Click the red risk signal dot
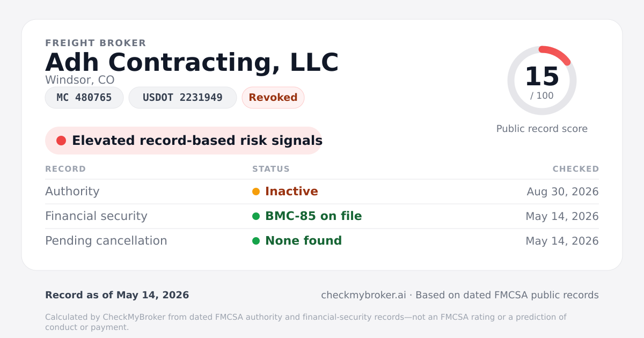644x338 pixels. pyautogui.click(x=61, y=141)
